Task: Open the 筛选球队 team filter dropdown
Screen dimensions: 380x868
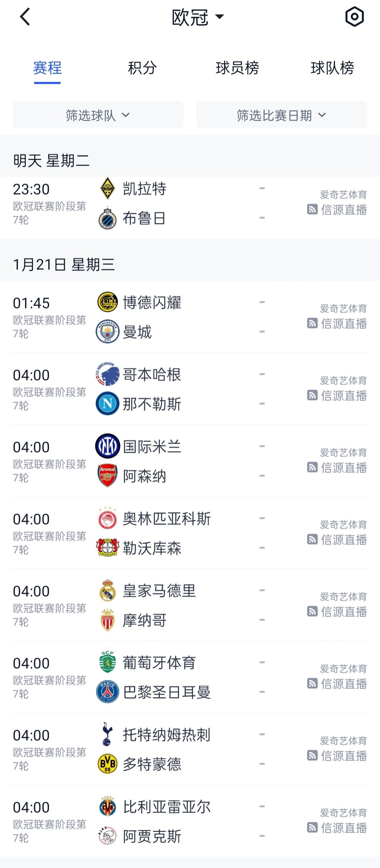Action: 98,115
